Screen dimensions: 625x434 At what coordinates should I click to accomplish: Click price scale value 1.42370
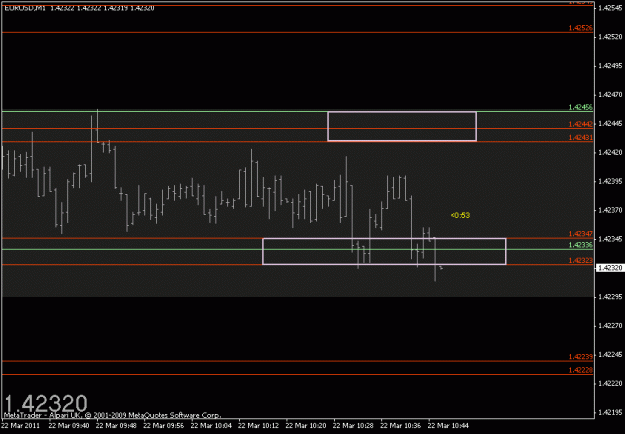(610, 210)
